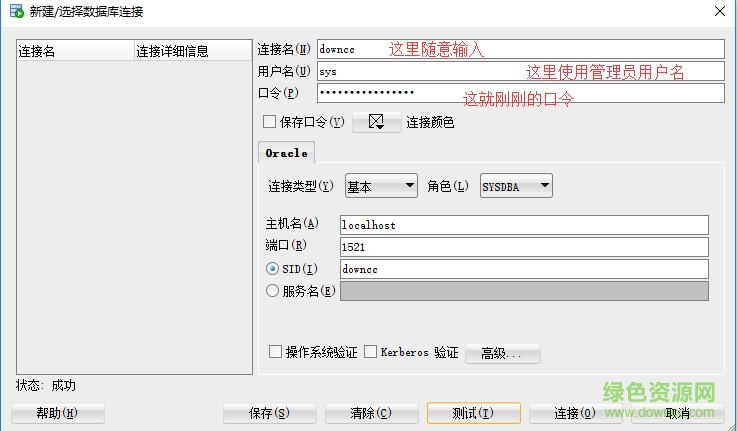
Task: Focus the SID field containing downcc
Action: [x=524, y=269]
